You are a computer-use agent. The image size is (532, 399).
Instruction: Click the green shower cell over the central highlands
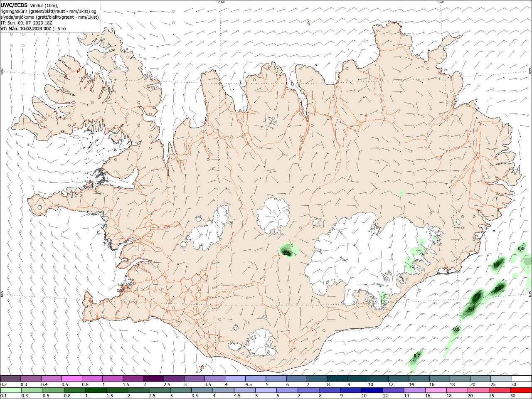288,251
